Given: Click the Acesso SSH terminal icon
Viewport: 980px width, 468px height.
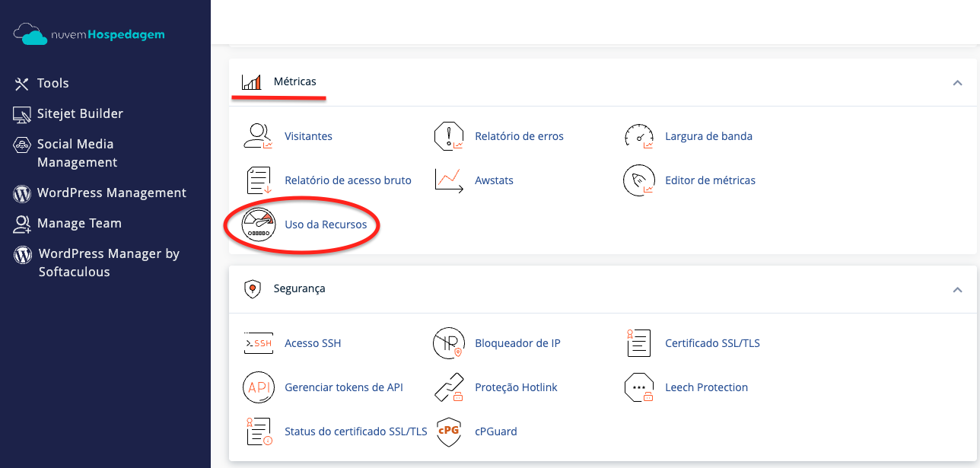Looking at the screenshot, I should [x=258, y=343].
